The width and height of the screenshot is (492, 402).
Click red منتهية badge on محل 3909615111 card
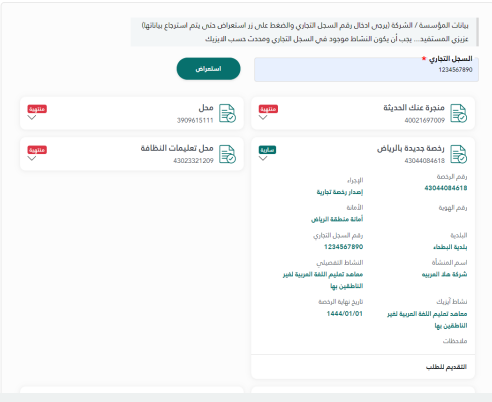(x=37, y=109)
